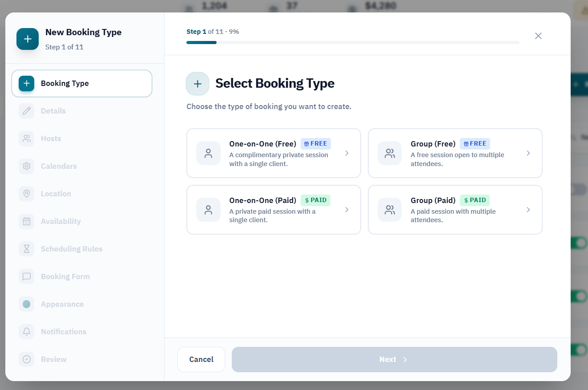Click the person icon on One-on-One (Paid) card
The height and width of the screenshot is (390, 588).
click(x=208, y=210)
